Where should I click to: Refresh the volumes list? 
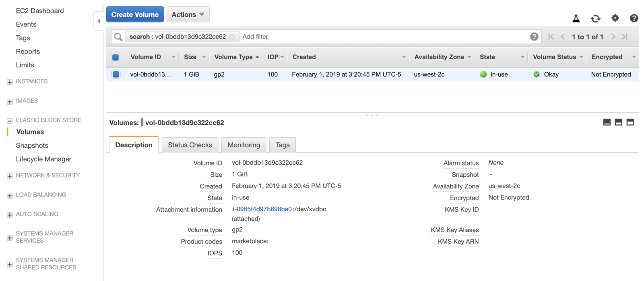[596, 18]
